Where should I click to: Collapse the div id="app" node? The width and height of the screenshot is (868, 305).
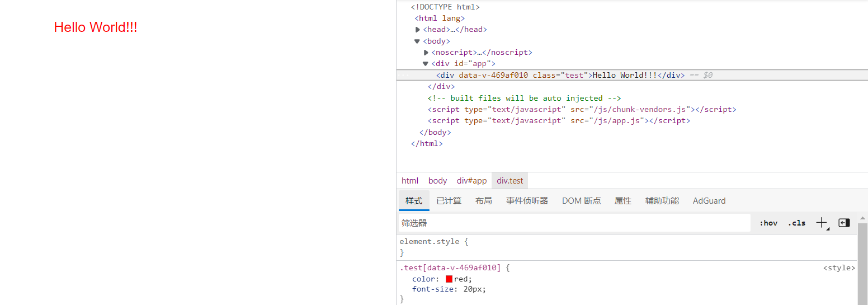click(426, 64)
